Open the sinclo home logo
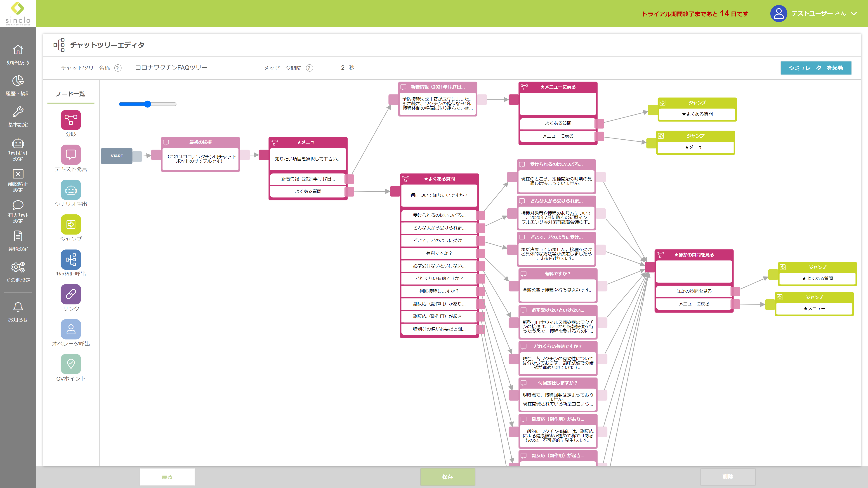This screenshot has height=488, width=868. click(18, 14)
